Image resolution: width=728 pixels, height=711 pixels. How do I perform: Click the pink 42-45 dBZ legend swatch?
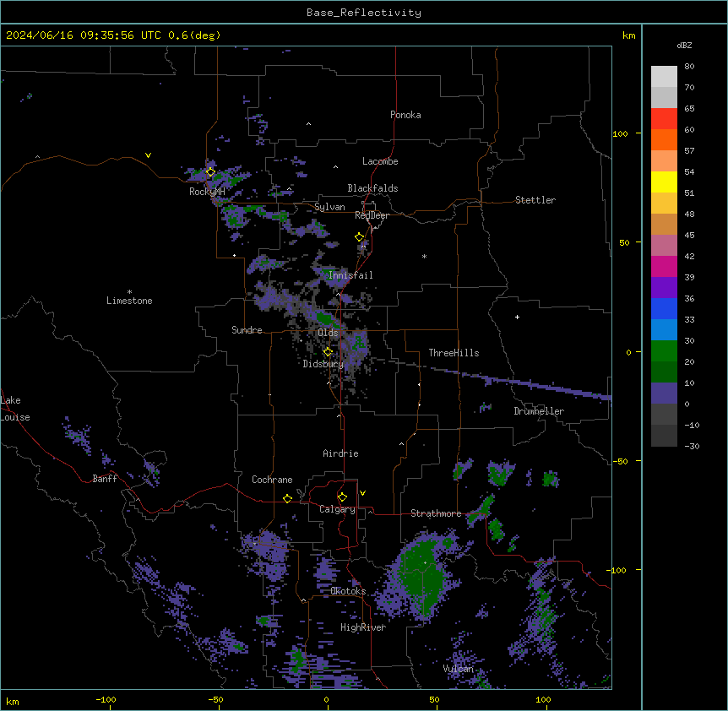tap(664, 246)
